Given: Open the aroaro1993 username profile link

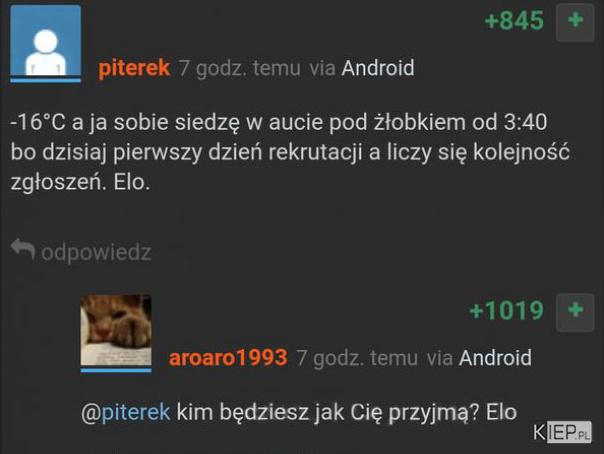Looking at the screenshot, I should coord(228,358).
